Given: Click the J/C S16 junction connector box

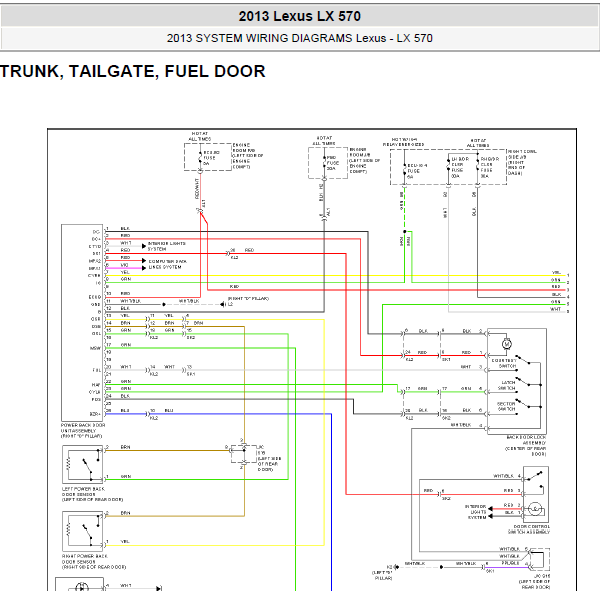Looking at the screenshot, I should pos(244,454).
